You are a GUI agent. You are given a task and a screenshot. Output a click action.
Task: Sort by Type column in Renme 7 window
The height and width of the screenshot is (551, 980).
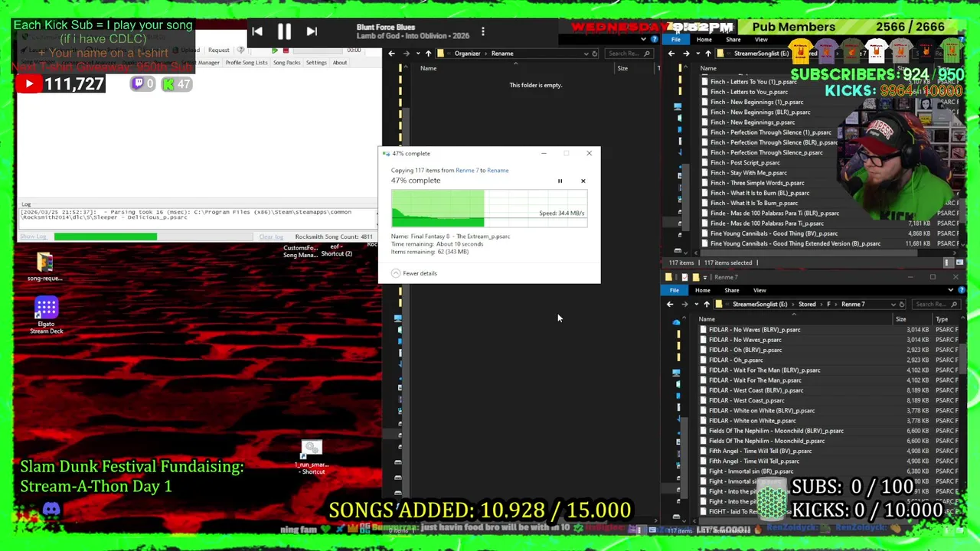coord(942,319)
